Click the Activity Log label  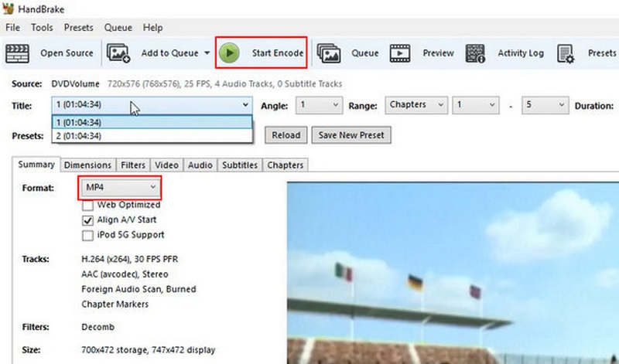[521, 53]
